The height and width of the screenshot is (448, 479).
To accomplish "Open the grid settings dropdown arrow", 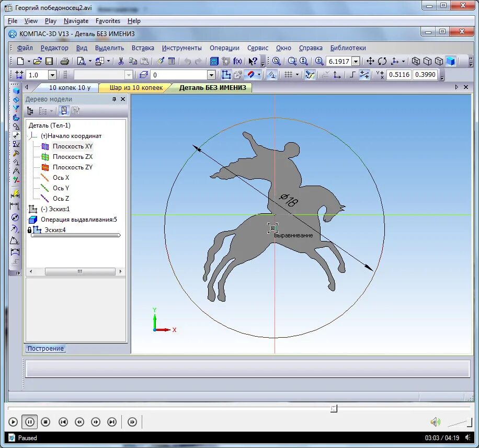I will (297, 75).
